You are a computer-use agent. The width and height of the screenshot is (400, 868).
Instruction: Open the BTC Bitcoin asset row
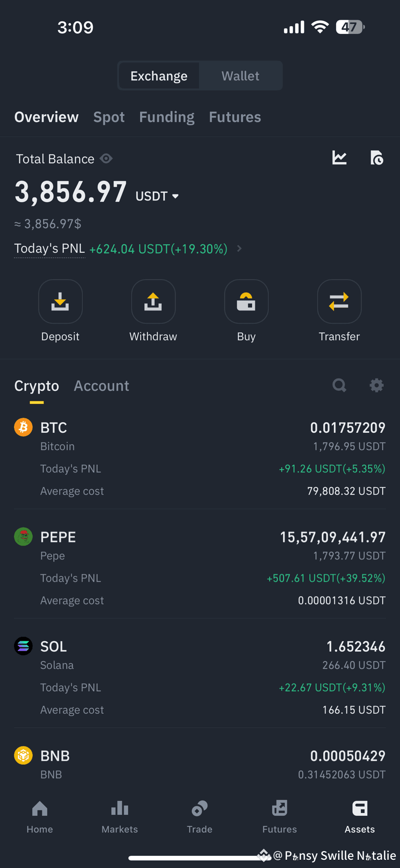point(200,458)
